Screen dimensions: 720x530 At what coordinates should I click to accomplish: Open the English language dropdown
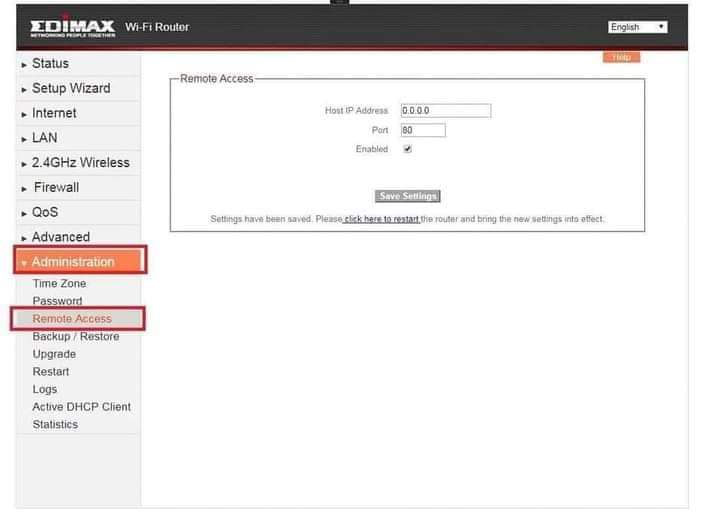click(637, 27)
